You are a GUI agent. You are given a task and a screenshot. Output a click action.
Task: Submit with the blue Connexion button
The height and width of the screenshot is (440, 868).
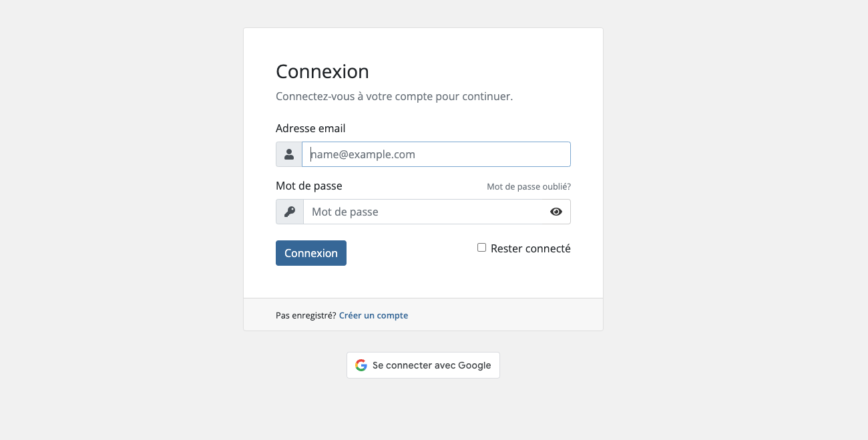click(x=311, y=253)
